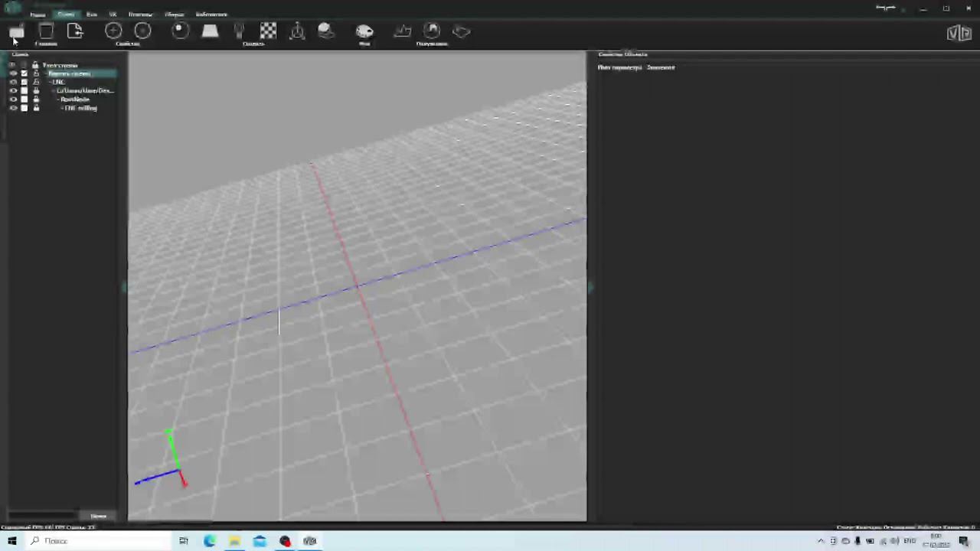Toggle the eye icon on highlighted scene row
Image resolution: width=980 pixels, height=551 pixels.
[x=13, y=73]
